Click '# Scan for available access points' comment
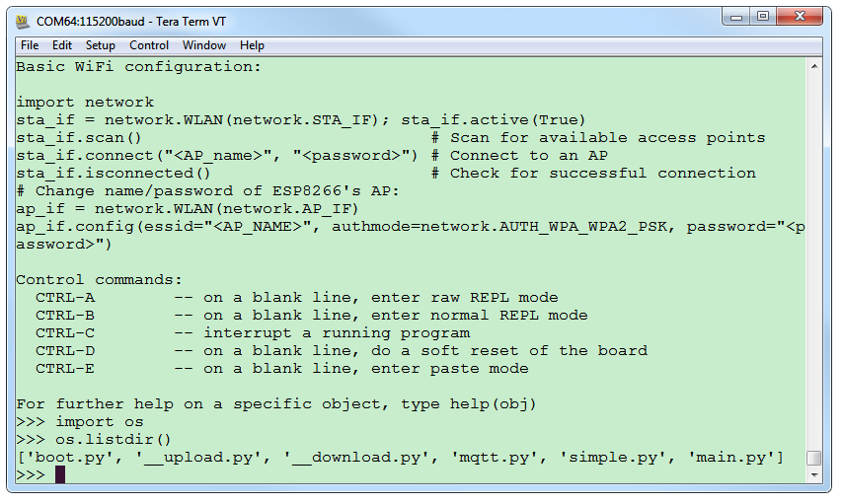Viewport: 843px width, 504px height. 598,137
